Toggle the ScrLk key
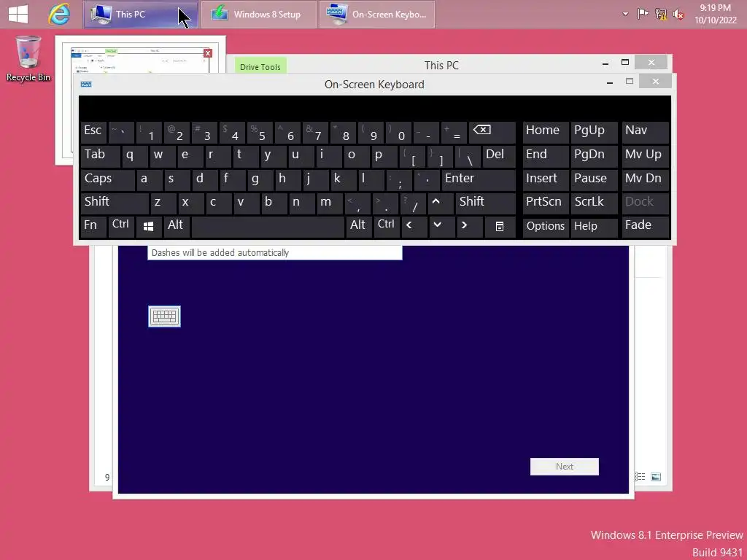 [594, 203]
